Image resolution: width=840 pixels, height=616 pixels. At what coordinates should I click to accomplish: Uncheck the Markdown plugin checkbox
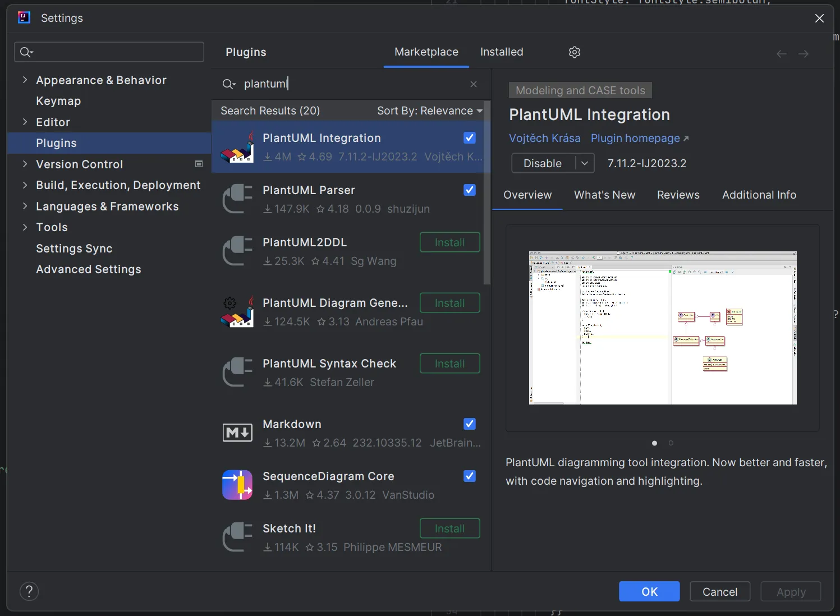tap(470, 424)
